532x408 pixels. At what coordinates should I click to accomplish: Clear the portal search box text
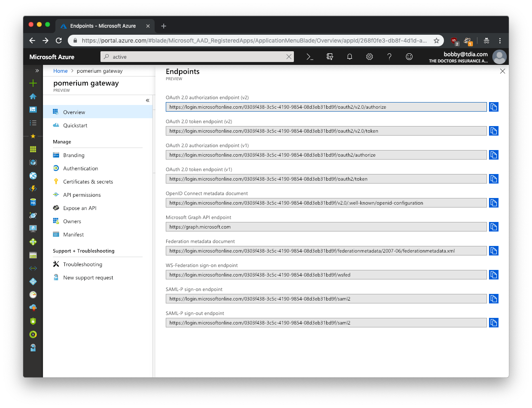click(x=289, y=57)
